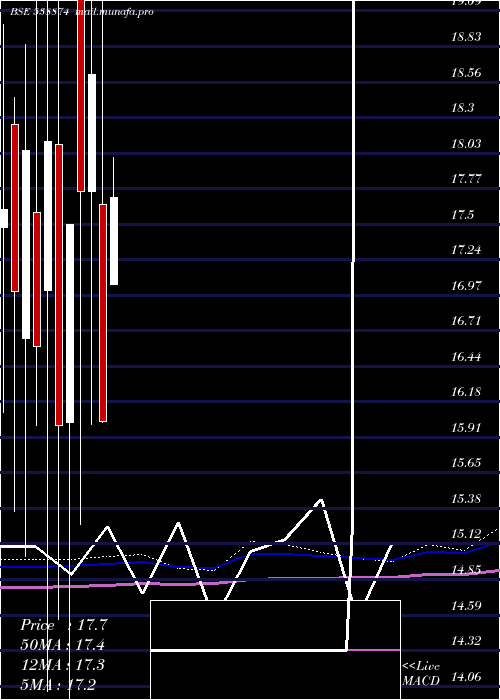Click the 14.59 price axis label
Screen dimensions: 500x700
pos(466,606)
